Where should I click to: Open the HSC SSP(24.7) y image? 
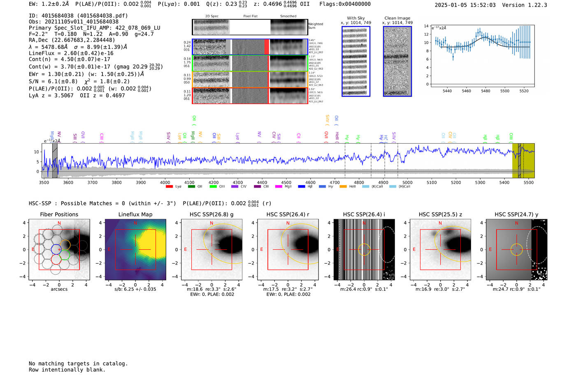[516, 249]
